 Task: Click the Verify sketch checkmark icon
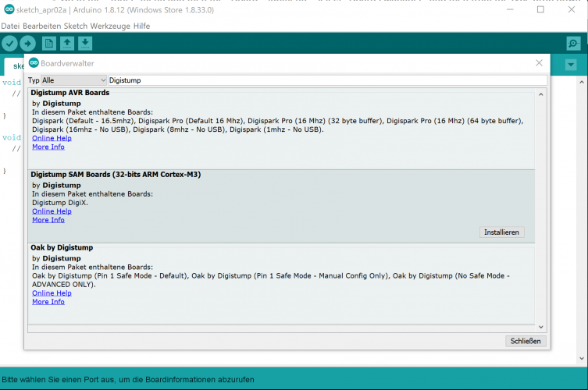click(x=9, y=44)
